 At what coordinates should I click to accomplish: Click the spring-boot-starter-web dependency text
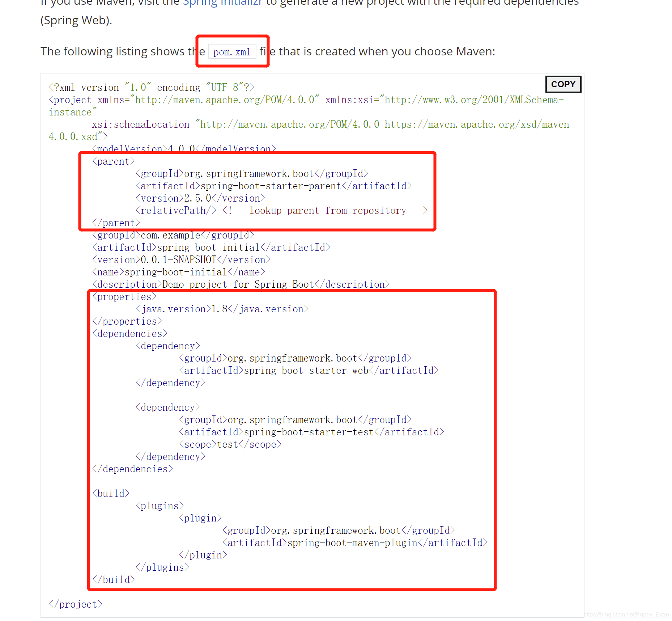(x=308, y=370)
